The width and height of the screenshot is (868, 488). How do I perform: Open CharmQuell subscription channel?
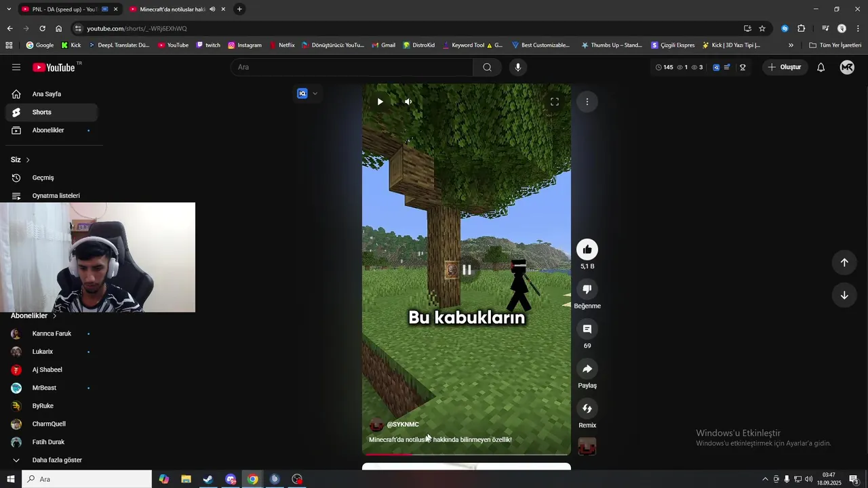tap(51, 424)
